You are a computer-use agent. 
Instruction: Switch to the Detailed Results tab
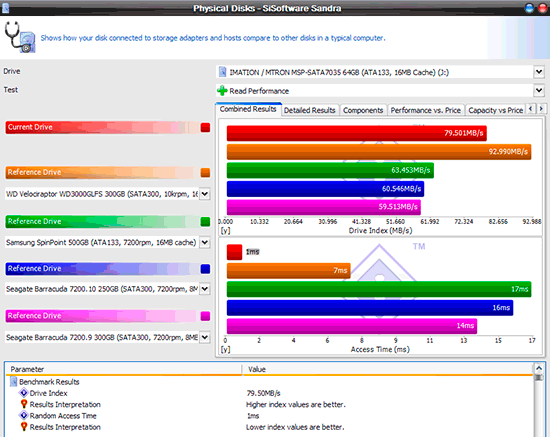coord(309,110)
